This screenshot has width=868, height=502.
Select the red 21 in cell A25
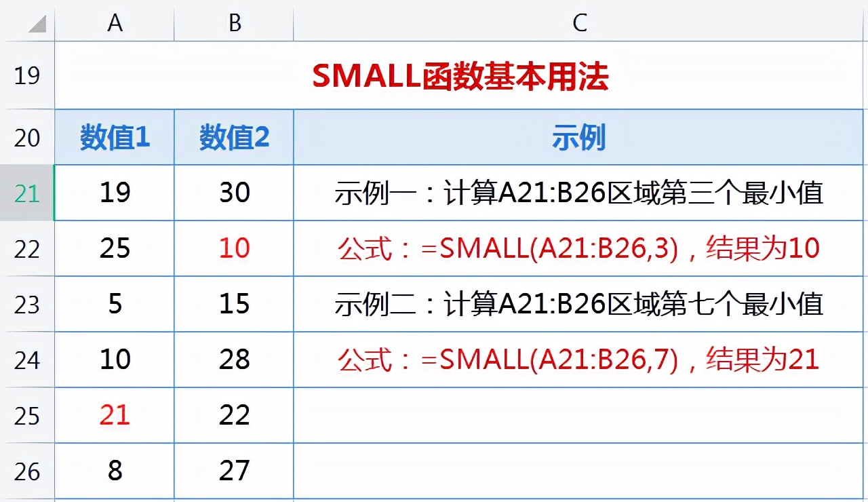click(115, 415)
